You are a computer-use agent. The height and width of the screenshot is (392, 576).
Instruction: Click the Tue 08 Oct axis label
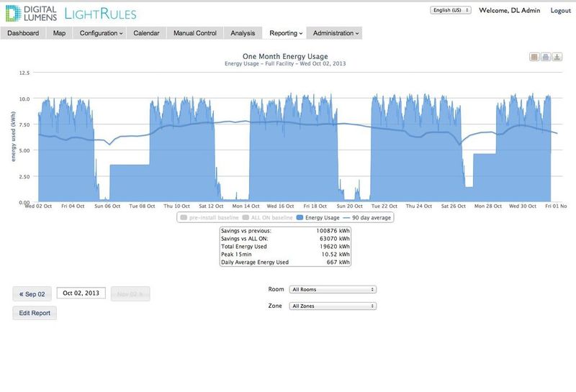click(142, 206)
